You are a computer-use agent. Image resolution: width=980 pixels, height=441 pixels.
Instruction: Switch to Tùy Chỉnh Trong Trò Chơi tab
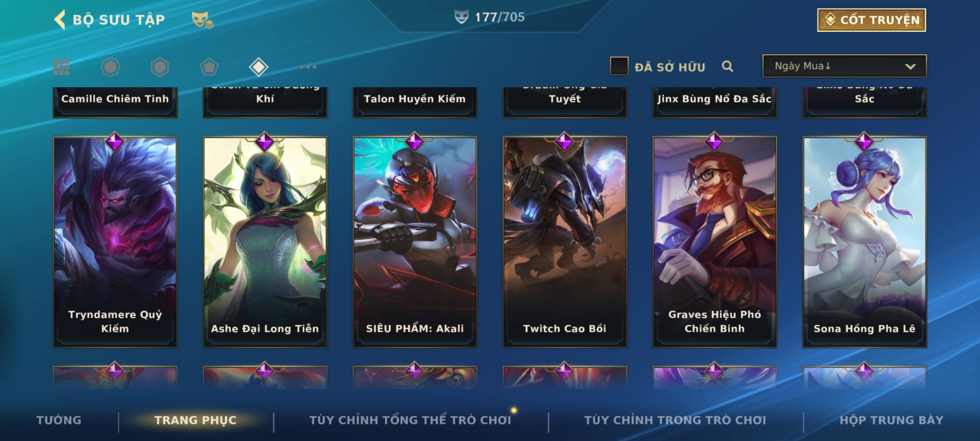pyautogui.click(x=675, y=420)
